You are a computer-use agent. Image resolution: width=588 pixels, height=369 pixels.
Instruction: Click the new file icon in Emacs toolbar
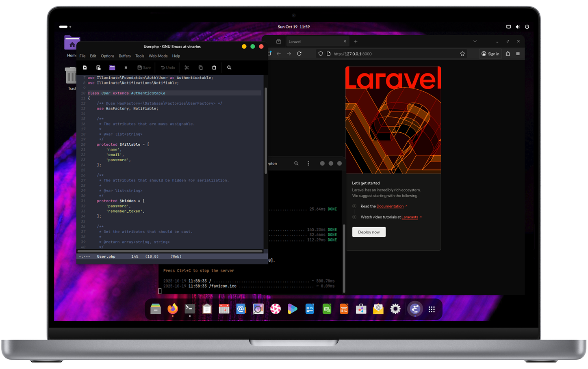85,68
